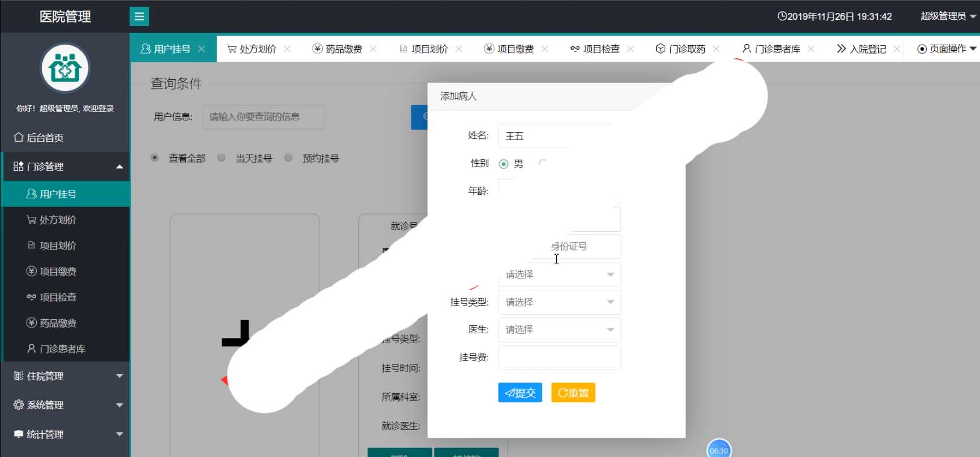The width and height of the screenshot is (980, 457).
Task: Open 处方划价 in the sidebar
Action: [x=58, y=220]
